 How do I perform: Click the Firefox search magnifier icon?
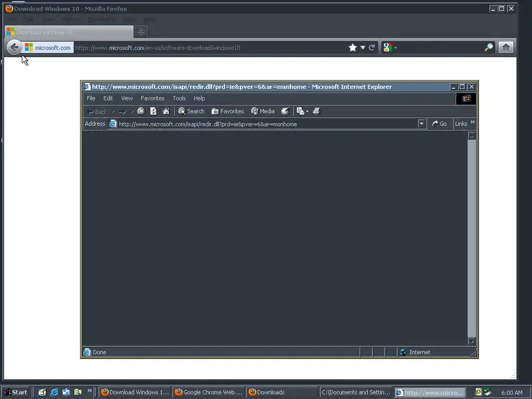[488, 47]
